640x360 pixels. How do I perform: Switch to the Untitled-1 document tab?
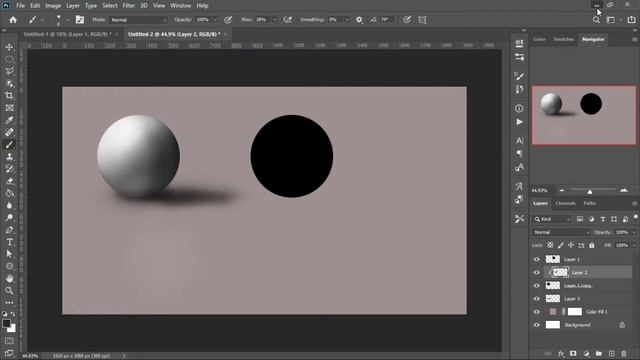tap(67, 34)
